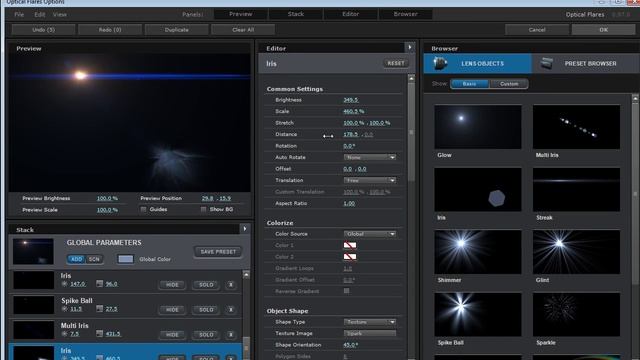This screenshot has width=640, height=360.
Task: Remove Spike Ball with its X button
Action: point(231,309)
